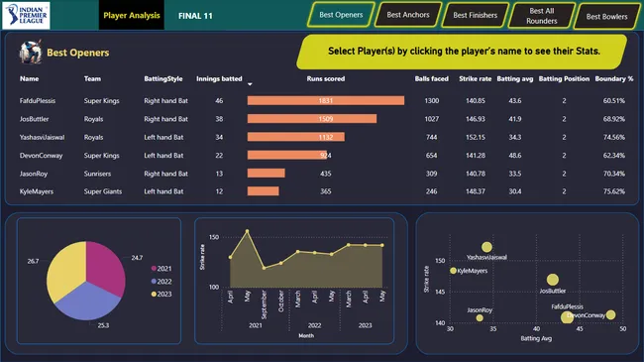Viewport: 644px width, 362px height.
Task: Click the September 2021 point on line chart
Action: tap(264, 268)
